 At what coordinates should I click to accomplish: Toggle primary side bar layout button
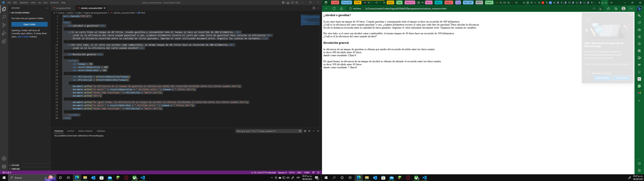(283, 3)
